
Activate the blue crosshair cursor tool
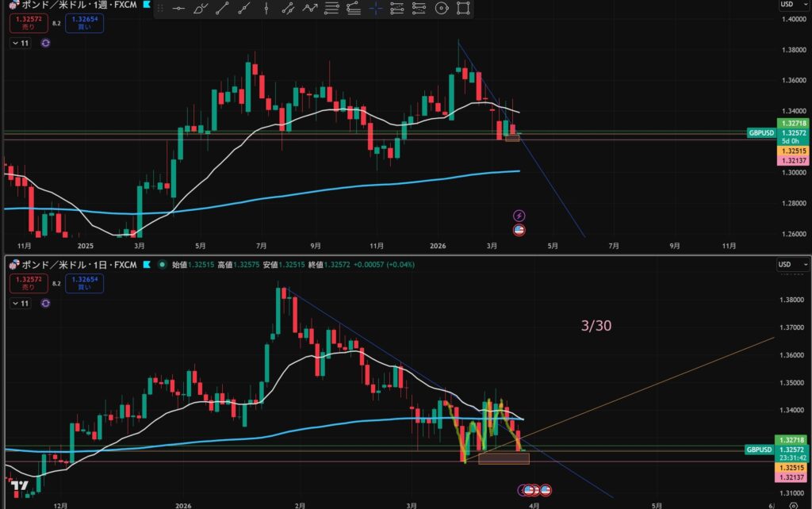pyautogui.click(x=375, y=9)
